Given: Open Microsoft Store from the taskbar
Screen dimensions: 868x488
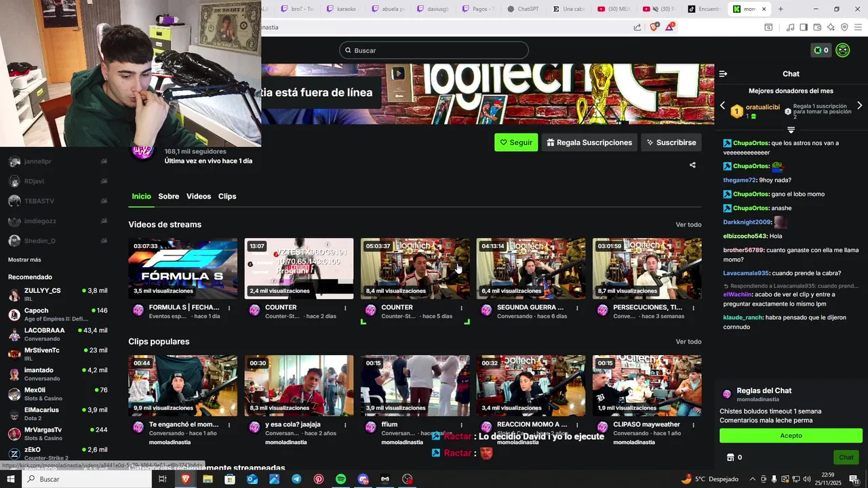Looking at the screenshot, I should [x=230, y=479].
